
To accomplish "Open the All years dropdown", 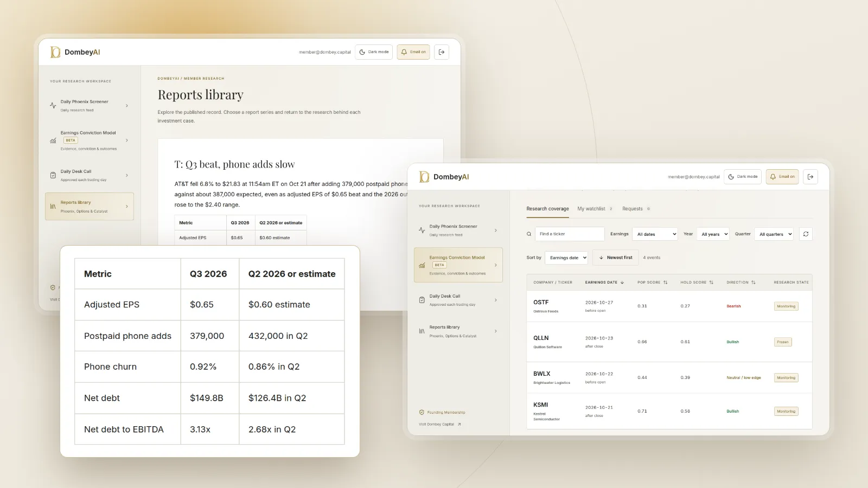I will coord(713,234).
